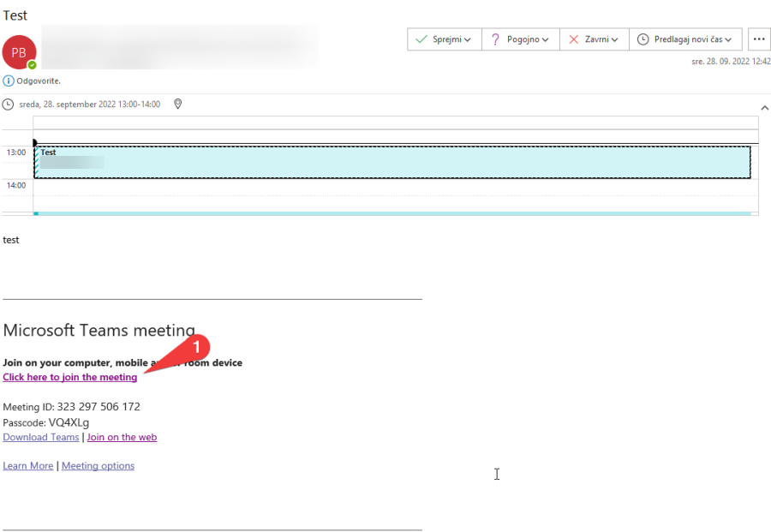Click the green checkmark icon on Sprejmi
This screenshot has width=771, height=532.
pyautogui.click(x=421, y=39)
